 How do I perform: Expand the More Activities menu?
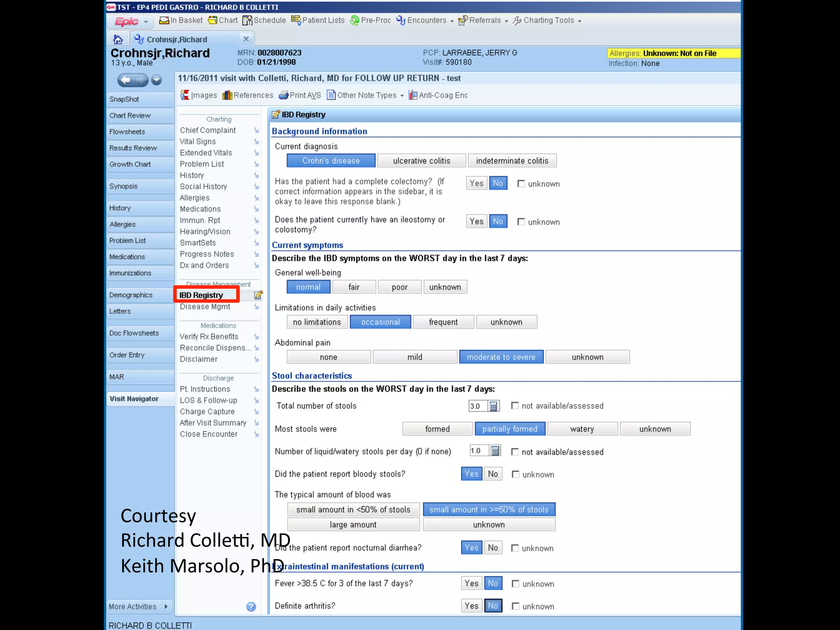point(139,607)
